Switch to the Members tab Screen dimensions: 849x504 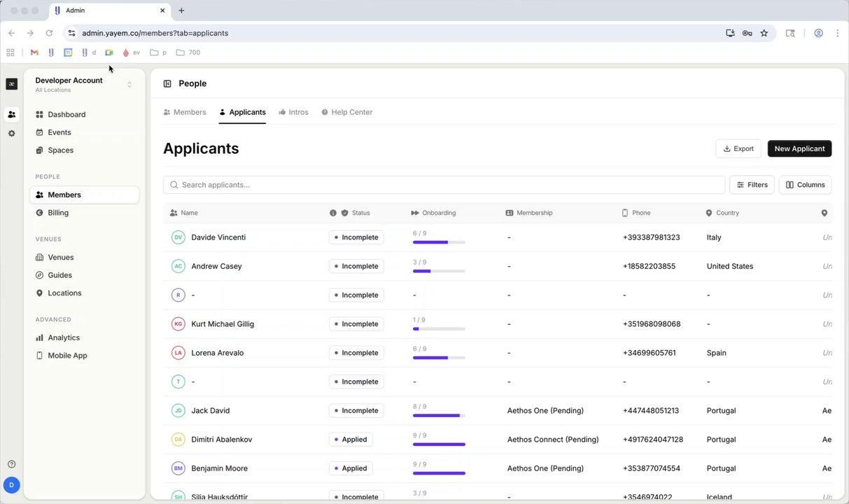[x=185, y=112]
